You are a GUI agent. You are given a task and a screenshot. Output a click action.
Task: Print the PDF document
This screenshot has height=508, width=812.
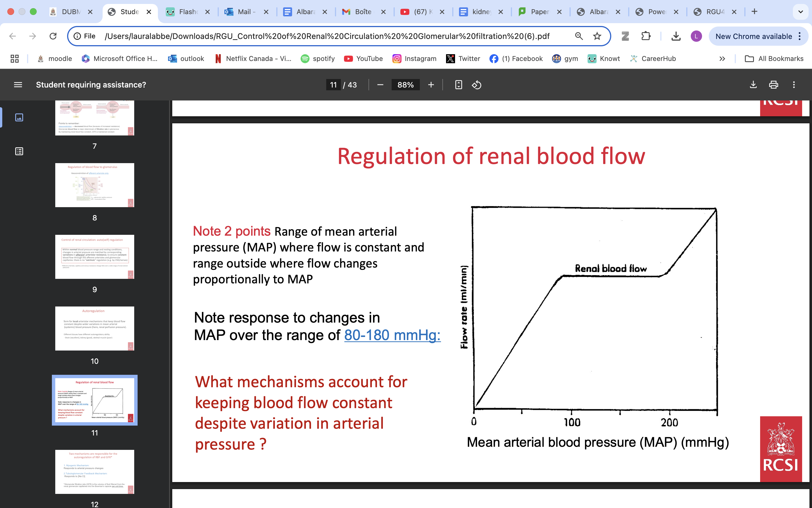(773, 85)
